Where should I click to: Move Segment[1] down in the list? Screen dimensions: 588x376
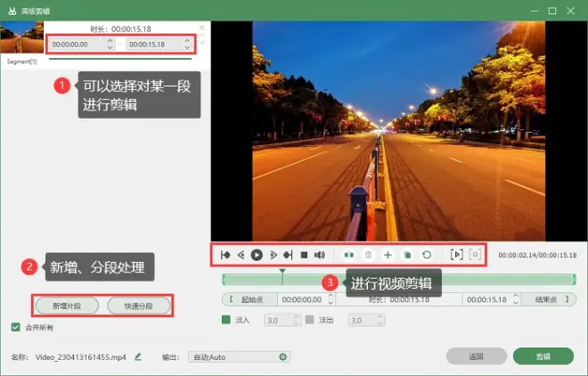point(202,42)
